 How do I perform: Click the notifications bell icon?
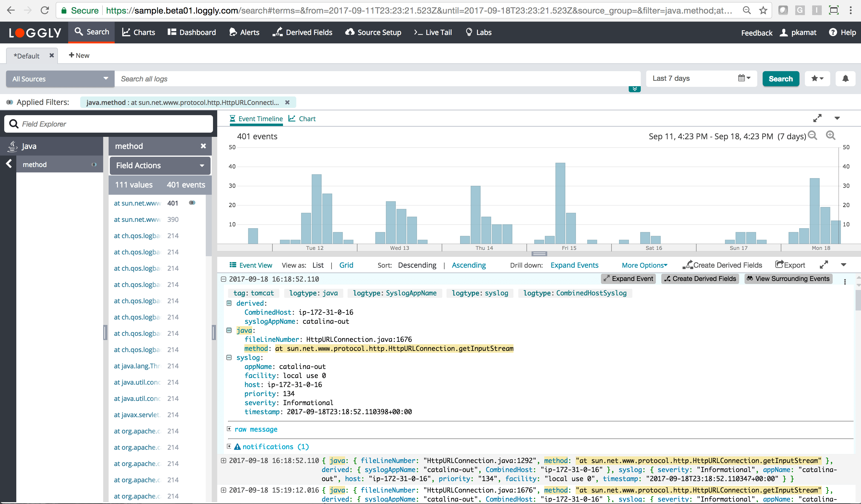coord(845,79)
